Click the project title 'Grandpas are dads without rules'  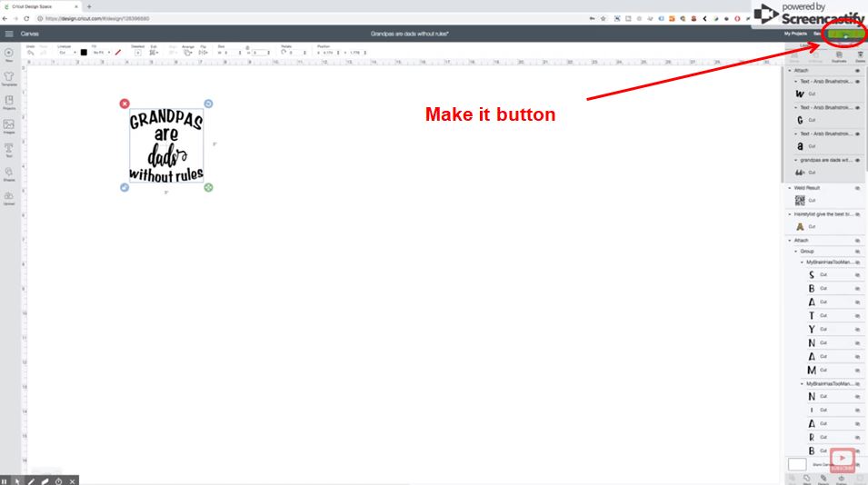click(x=410, y=34)
